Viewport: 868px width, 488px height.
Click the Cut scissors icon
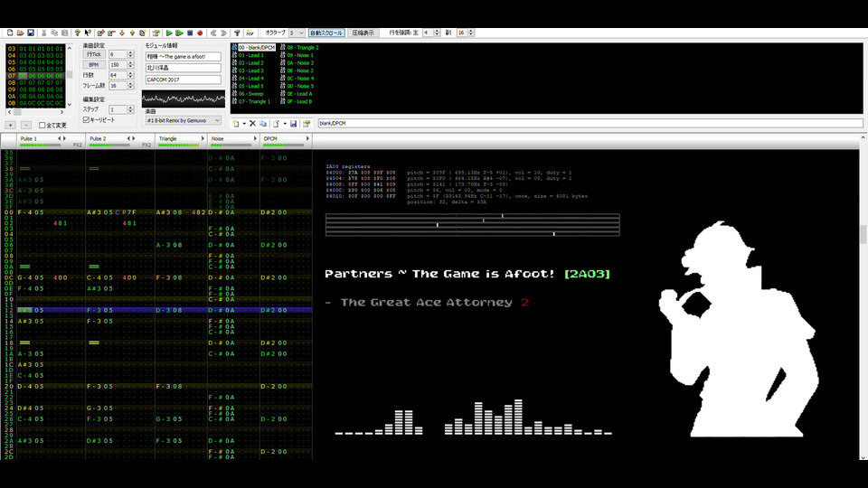(43, 33)
